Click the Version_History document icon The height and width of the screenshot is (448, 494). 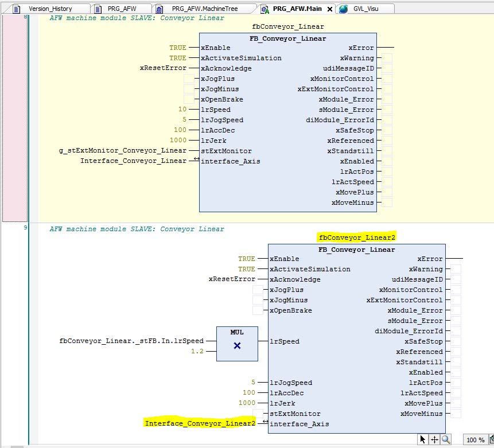(x=18, y=9)
